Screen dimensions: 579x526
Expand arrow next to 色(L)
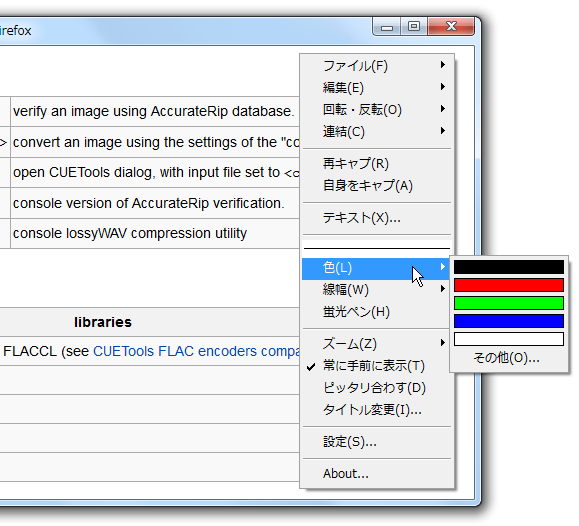443,267
